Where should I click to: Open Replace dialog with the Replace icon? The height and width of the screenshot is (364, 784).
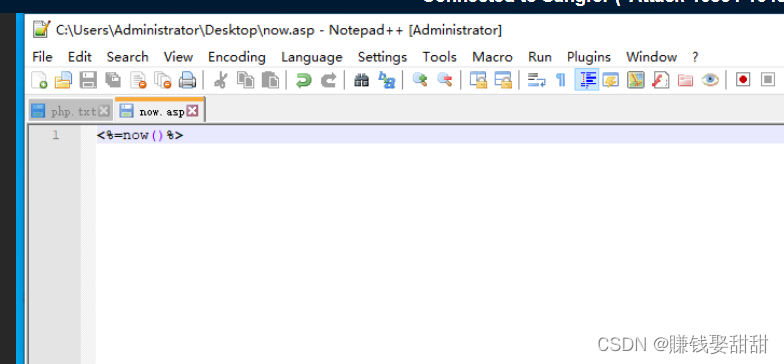[386, 80]
